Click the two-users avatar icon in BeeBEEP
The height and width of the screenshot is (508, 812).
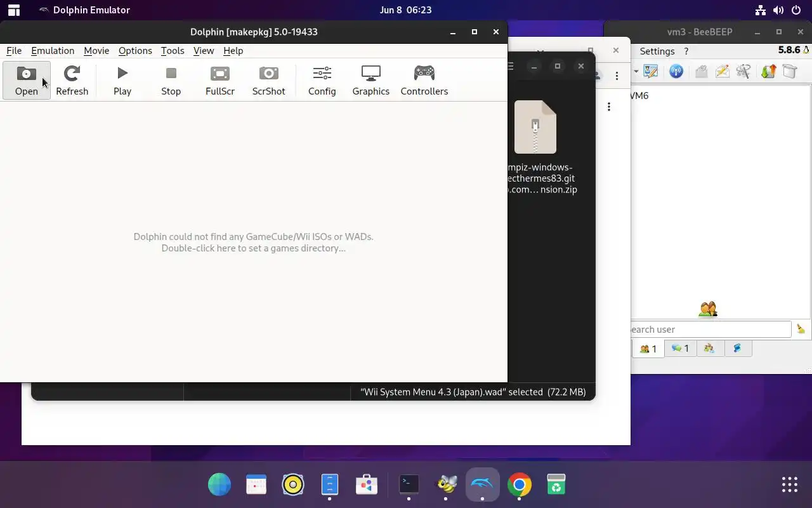coord(707,309)
